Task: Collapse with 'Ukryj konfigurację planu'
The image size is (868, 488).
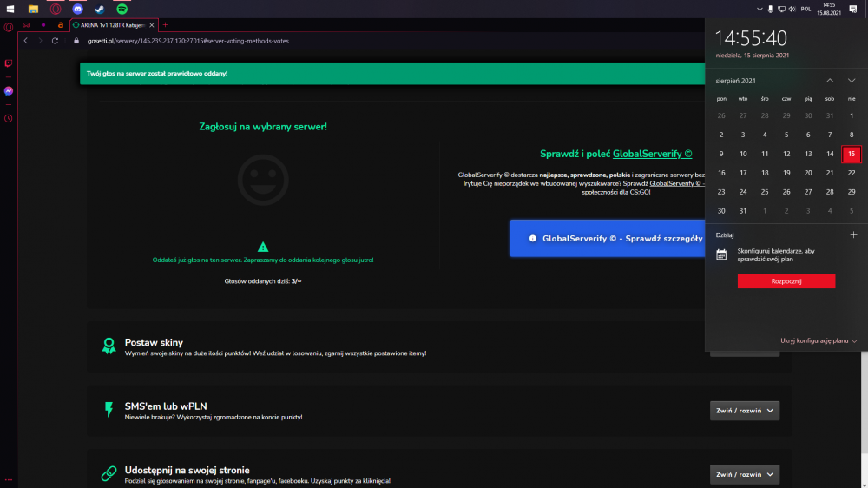Action: [x=819, y=340]
